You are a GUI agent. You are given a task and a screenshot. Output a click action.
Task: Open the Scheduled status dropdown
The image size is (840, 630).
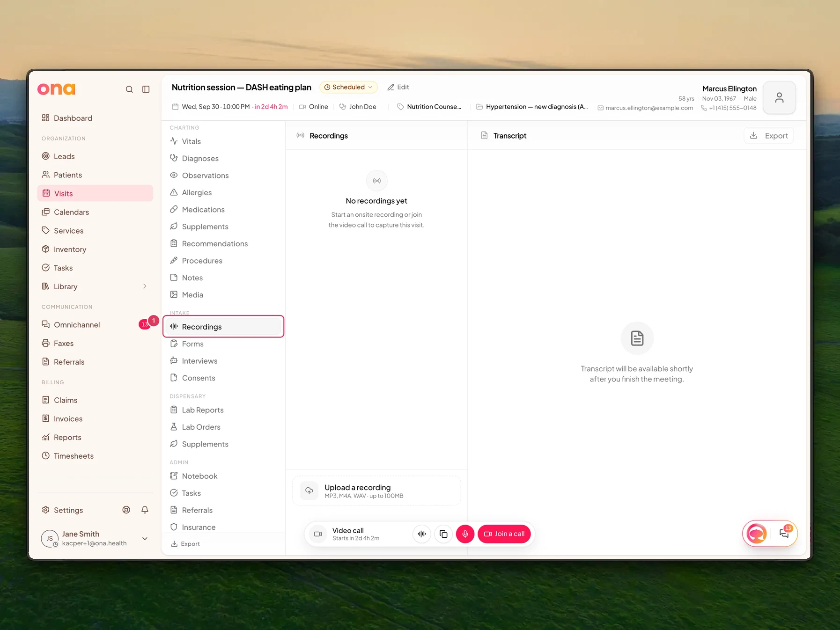point(348,87)
